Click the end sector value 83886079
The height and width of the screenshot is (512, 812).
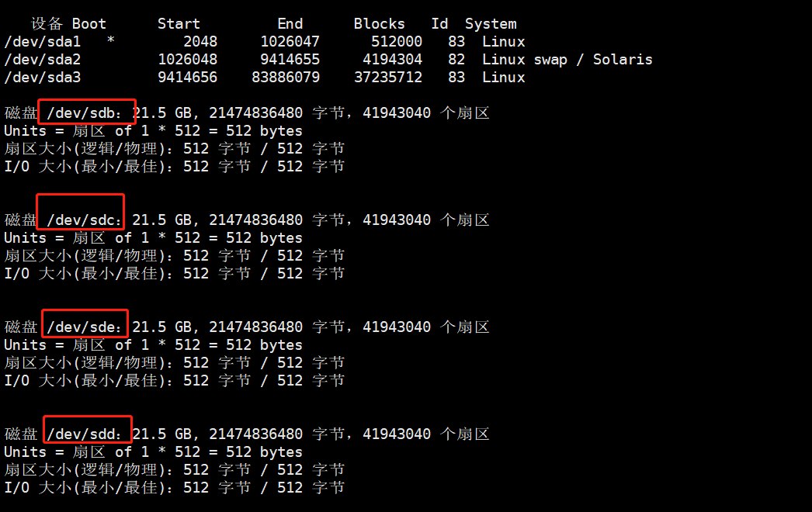tap(285, 78)
